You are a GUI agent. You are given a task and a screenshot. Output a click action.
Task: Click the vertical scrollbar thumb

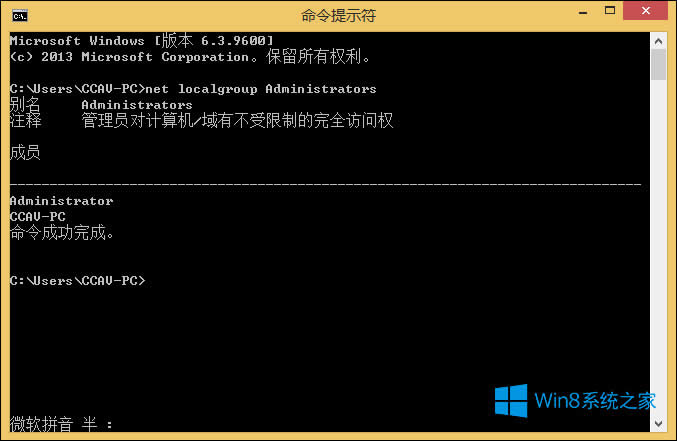[x=658, y=65]
